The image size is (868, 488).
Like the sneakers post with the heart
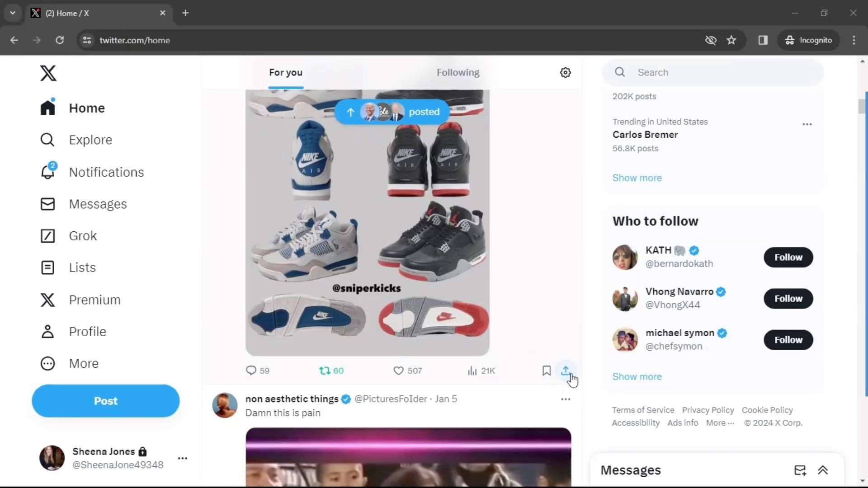coord(398,371)
